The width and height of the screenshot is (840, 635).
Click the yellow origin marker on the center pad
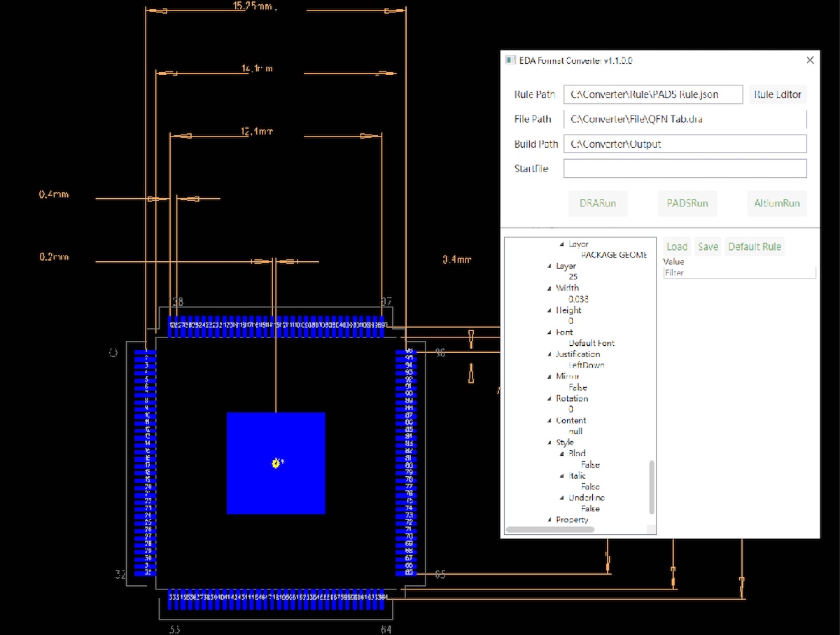tap(276, 463)
